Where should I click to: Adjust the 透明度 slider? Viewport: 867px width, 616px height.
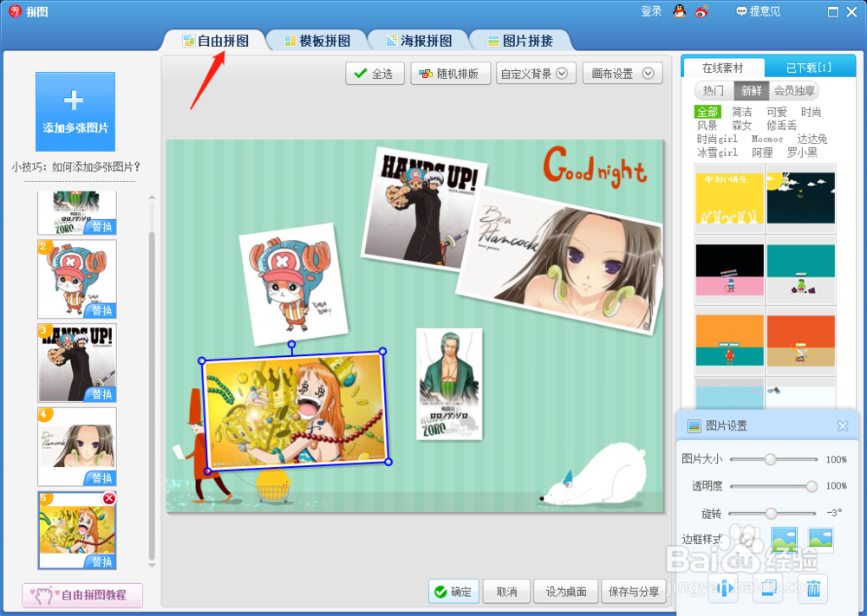tap(773, 486)
